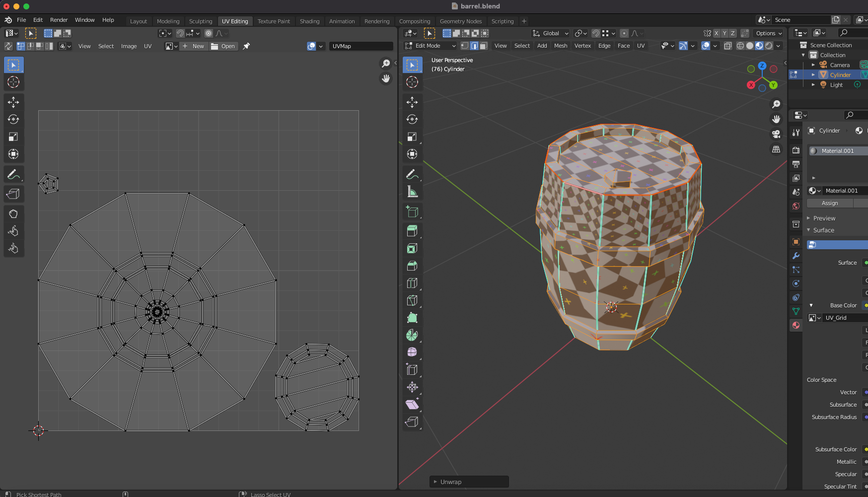Toggle camera view in the viewport
868x497 pixels.
(x=776, y=134)
